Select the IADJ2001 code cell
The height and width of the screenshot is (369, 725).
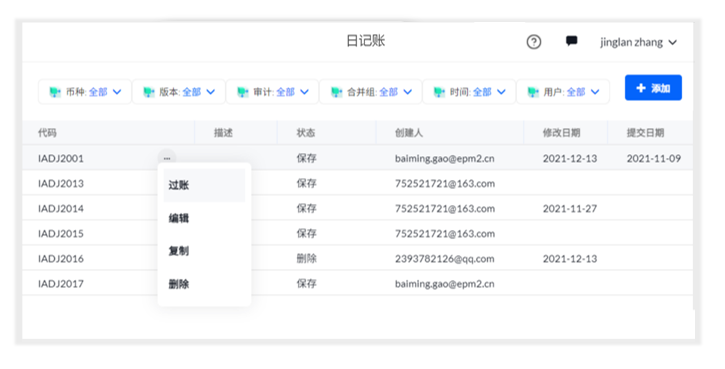click(x=61, y=158)
